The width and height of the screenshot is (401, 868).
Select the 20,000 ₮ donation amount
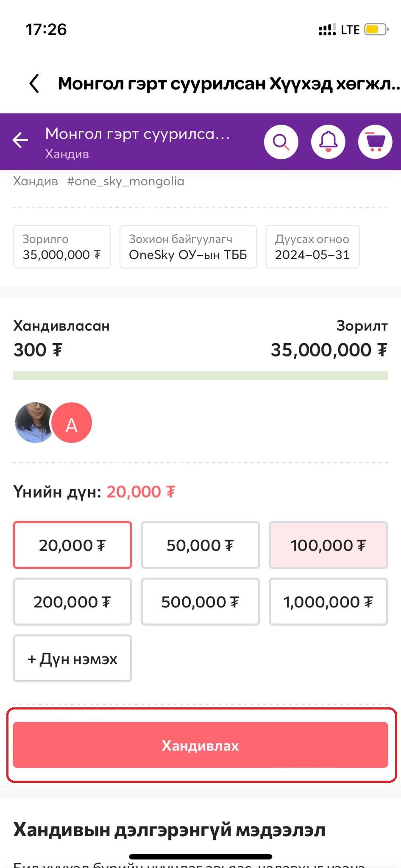click(72, 545)
